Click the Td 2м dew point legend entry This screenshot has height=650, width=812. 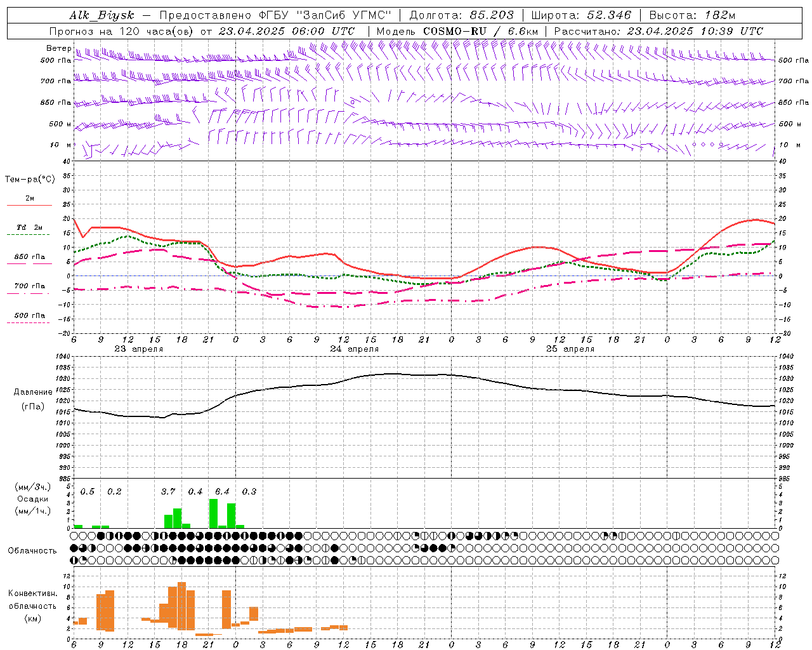coord(29,227)
